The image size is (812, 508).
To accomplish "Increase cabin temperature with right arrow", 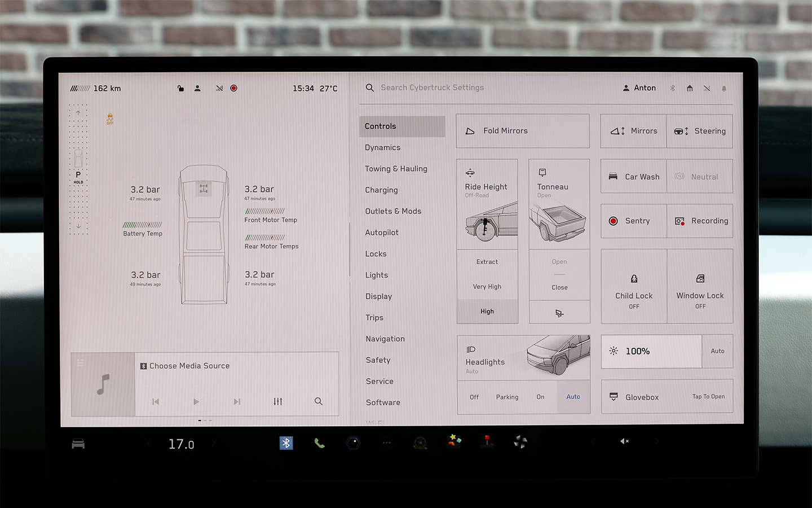I will 213,444.
